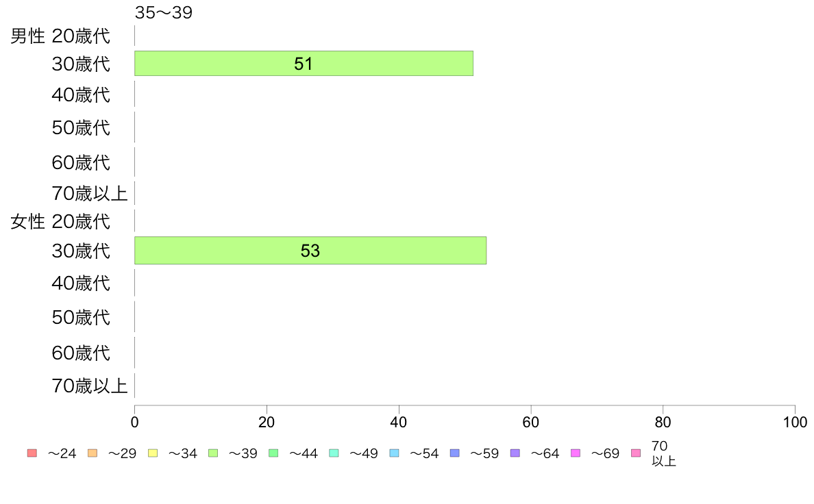
Task: Select the pink 70以上 legend swatch
Action: (x=636, y=453)
